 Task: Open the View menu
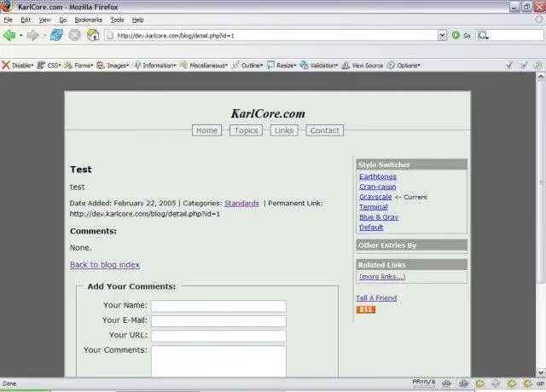click(x=45, y=20)
